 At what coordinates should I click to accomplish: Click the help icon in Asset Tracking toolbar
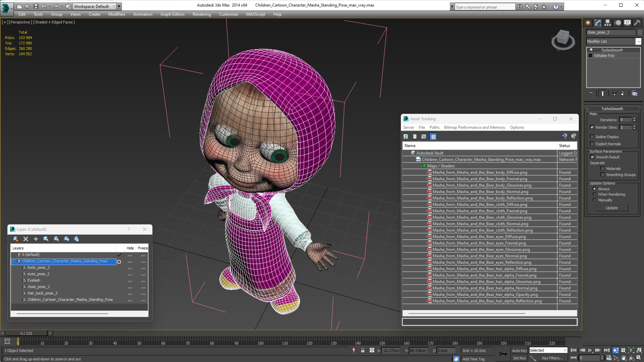point(565,136)
